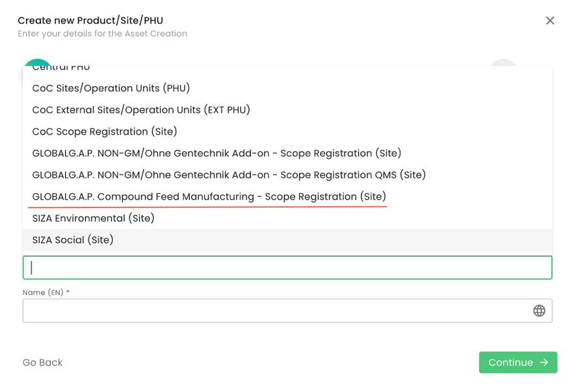Click the gray step indicator circle
The height and width of the screenshot is (392, 574).
503,62
